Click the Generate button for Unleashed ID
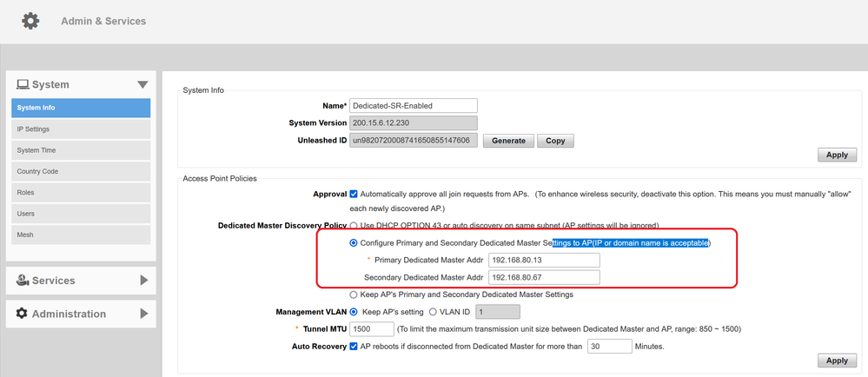Viewport: 868px width, 377px height. (508, 141)
